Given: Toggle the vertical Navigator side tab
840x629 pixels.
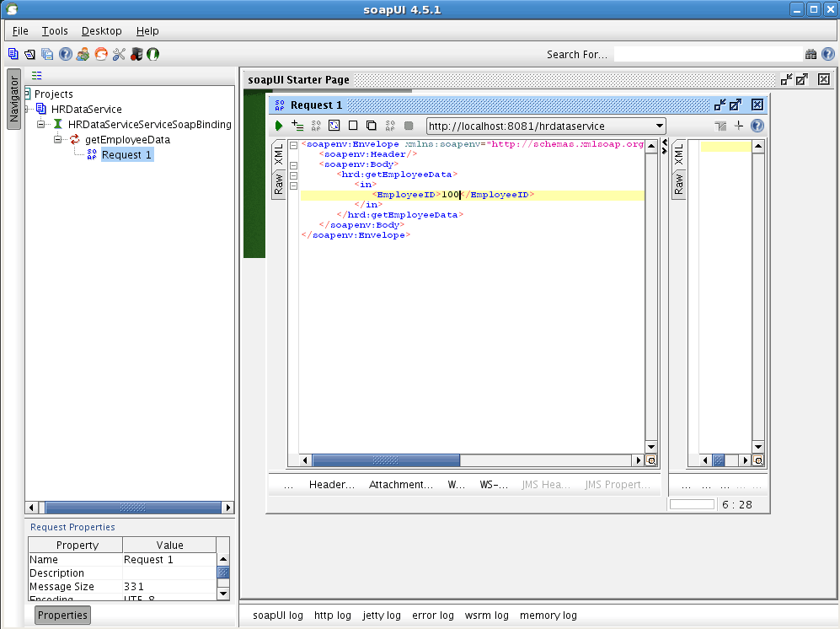Looking at the screenshot, I should (14, 99).
